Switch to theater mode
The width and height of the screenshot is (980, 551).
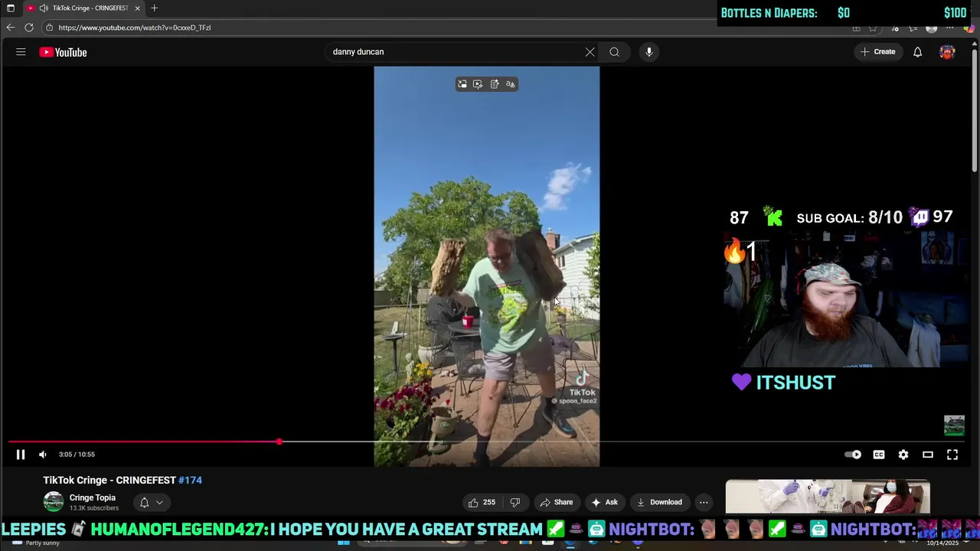point(928,455)
